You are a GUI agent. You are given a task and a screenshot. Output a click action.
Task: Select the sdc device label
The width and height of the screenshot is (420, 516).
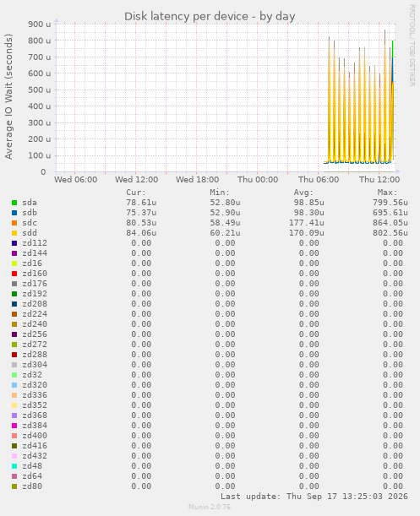(30, 223)
